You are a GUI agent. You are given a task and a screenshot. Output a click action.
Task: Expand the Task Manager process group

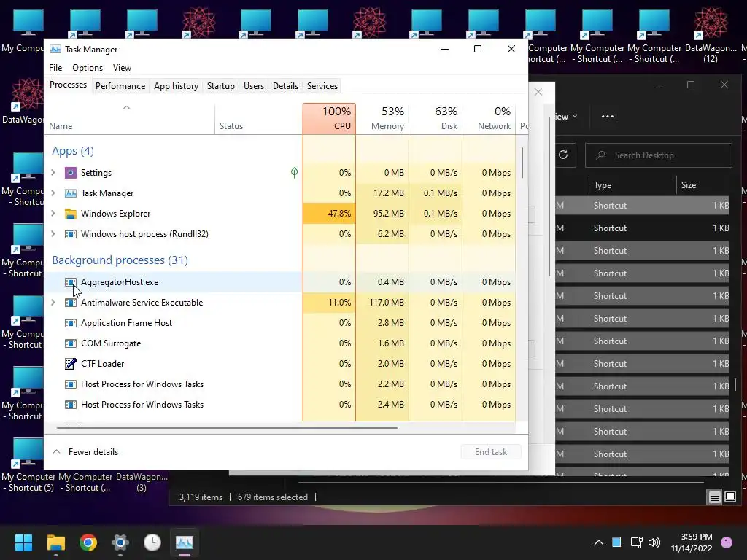53,193
